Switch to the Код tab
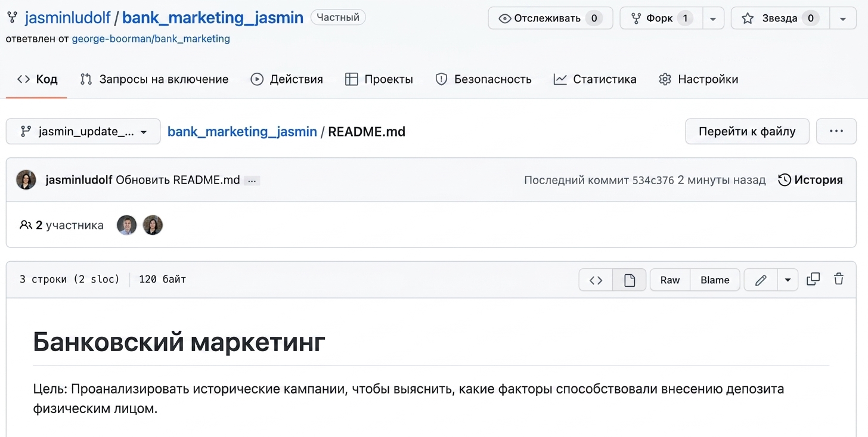 pyautogui.click(x=37, y=79)
